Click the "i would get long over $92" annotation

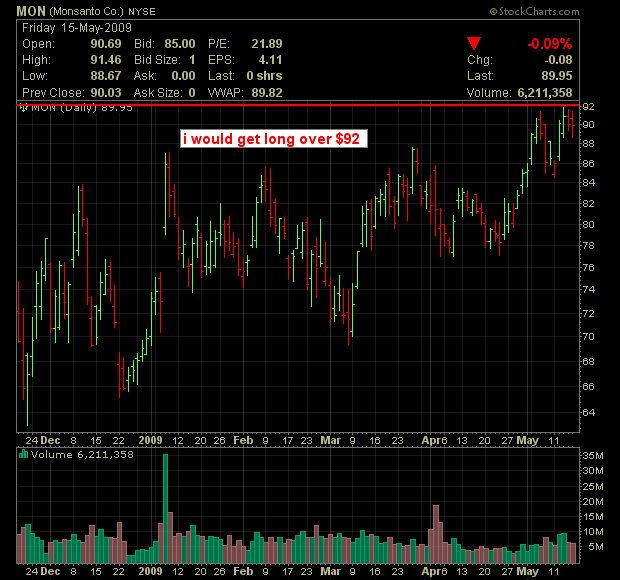(x=274, y=139)
